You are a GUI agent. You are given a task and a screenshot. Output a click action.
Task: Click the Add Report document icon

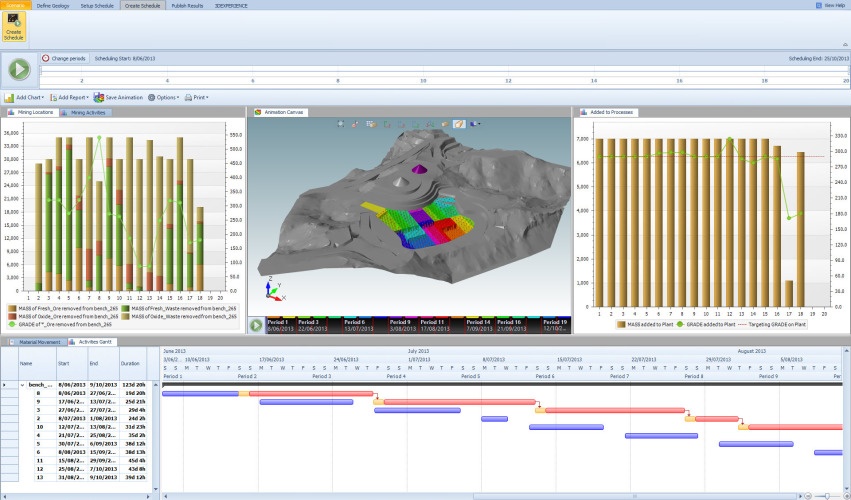click(x=53, y=98)
